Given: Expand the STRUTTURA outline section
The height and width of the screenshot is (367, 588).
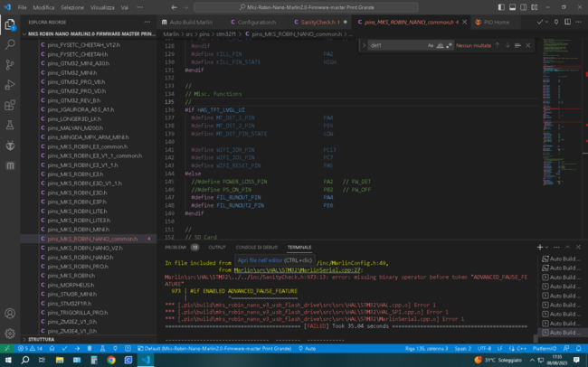Looking at the screenshot, I should pos(41,338).
